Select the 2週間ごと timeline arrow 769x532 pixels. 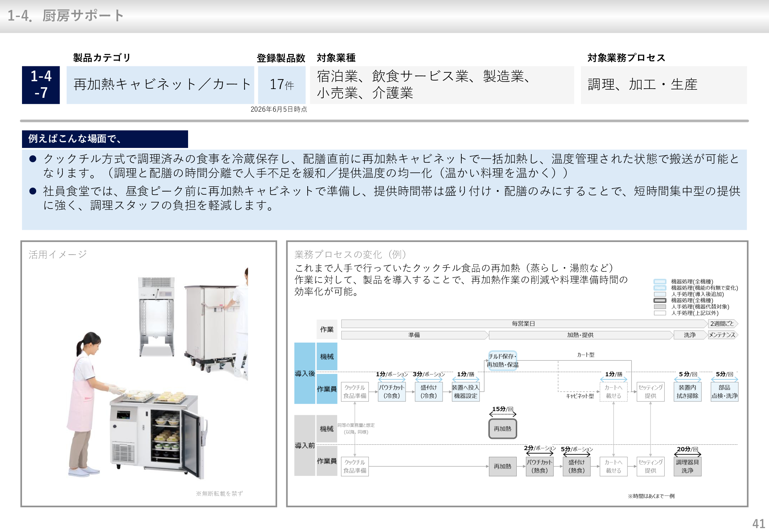[723, 323]
